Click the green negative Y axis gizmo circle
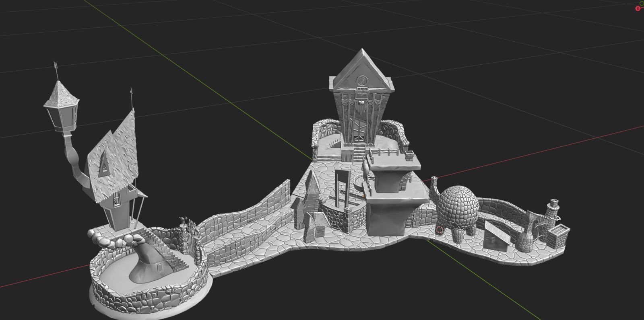This screenshot has width=644, height=320. [x=642, y=3]
